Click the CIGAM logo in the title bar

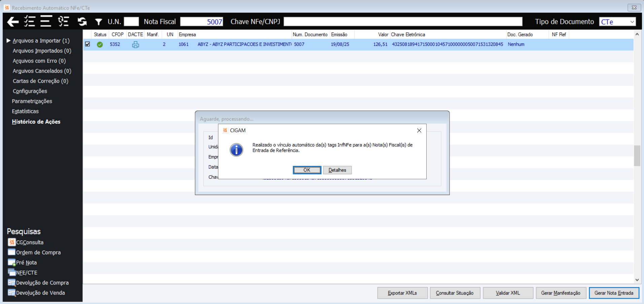pyautogui.click(x=7, y=7)
